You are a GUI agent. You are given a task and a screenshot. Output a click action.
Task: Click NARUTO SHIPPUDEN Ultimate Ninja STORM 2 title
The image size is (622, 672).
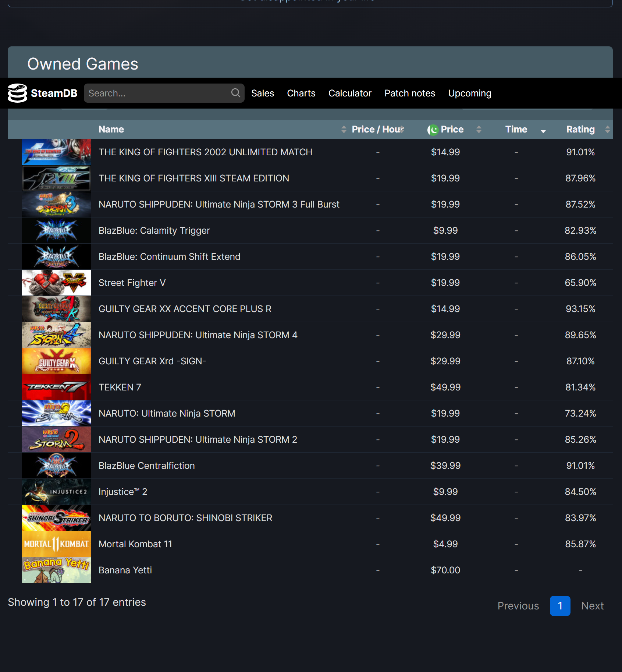click(198, 439)
